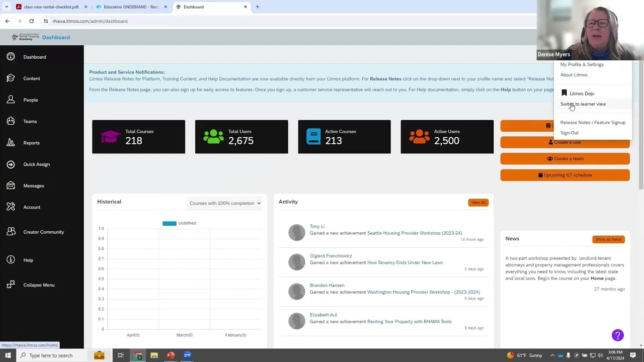
Task: Click Tony Li's name link
Action: click(x=317, y=227)
